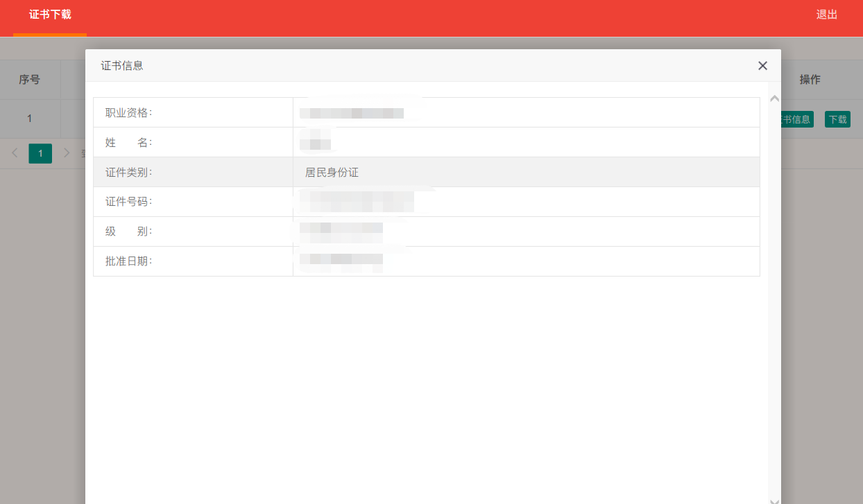Close the 证书信息 dialog with the X
863x504 pixels.
click(x=762, y=66)
